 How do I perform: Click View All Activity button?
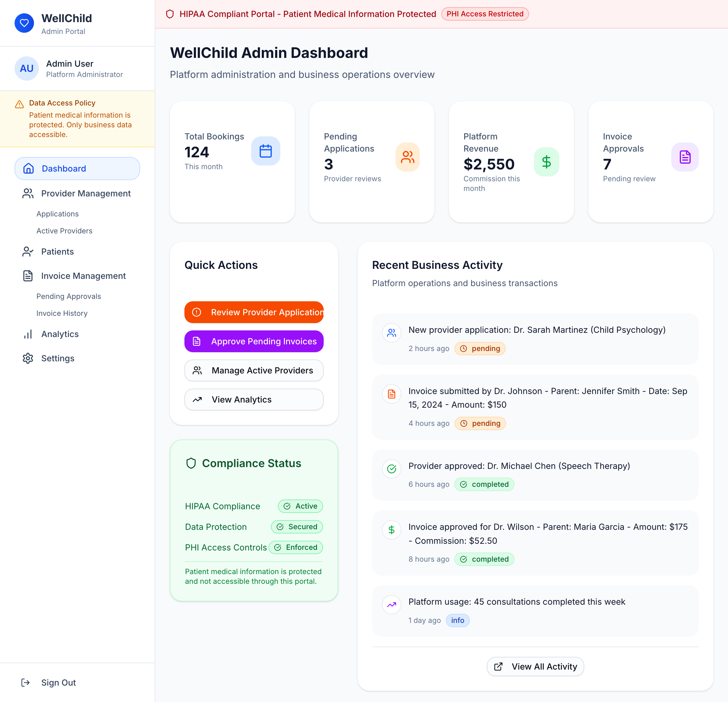coord(535,666)
